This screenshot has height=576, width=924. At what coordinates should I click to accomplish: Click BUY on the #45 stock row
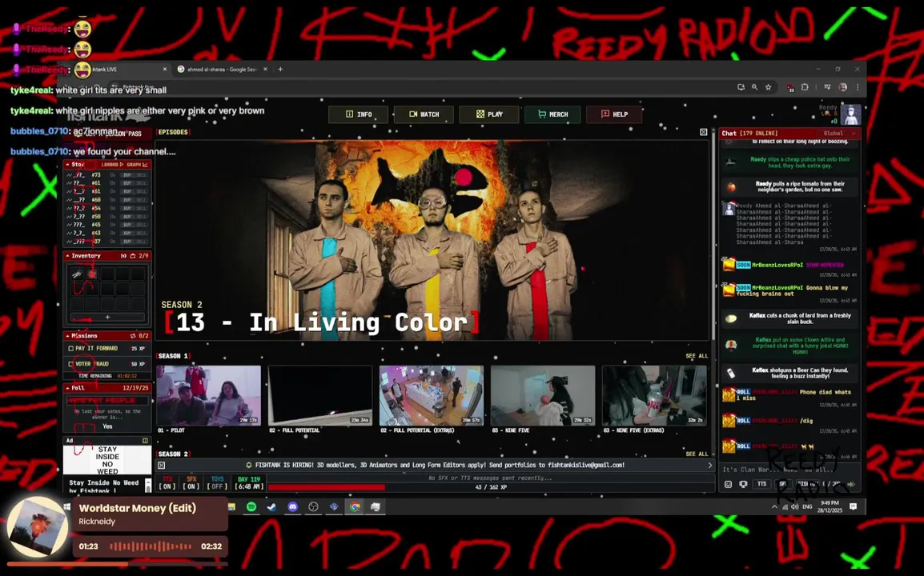click(127, 225)
